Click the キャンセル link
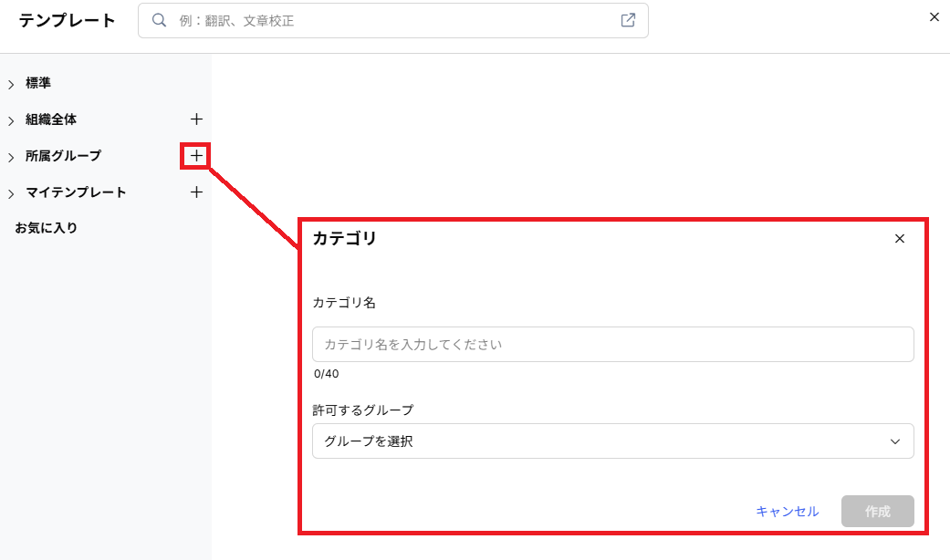 [787, 512]
